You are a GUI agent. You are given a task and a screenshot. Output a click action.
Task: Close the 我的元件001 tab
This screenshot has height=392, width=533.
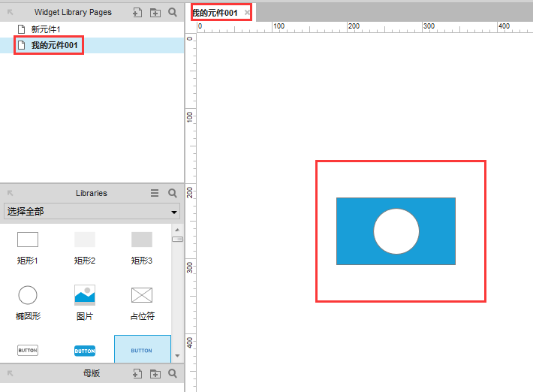point(248,13)
